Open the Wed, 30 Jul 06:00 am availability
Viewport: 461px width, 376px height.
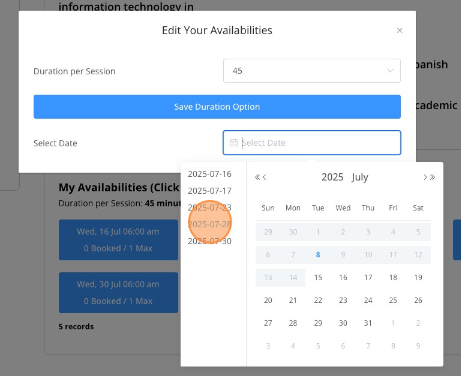pyautogui.click(x=118, y=292)
